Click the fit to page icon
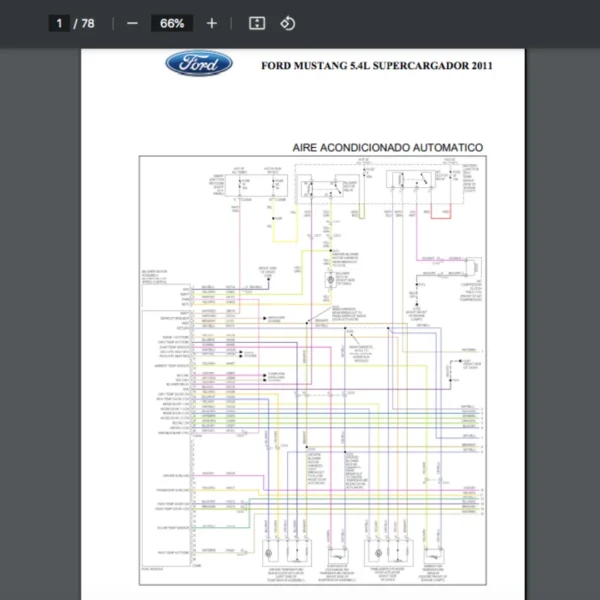Viewport: 600px width, 600px height. pos(256,23)
